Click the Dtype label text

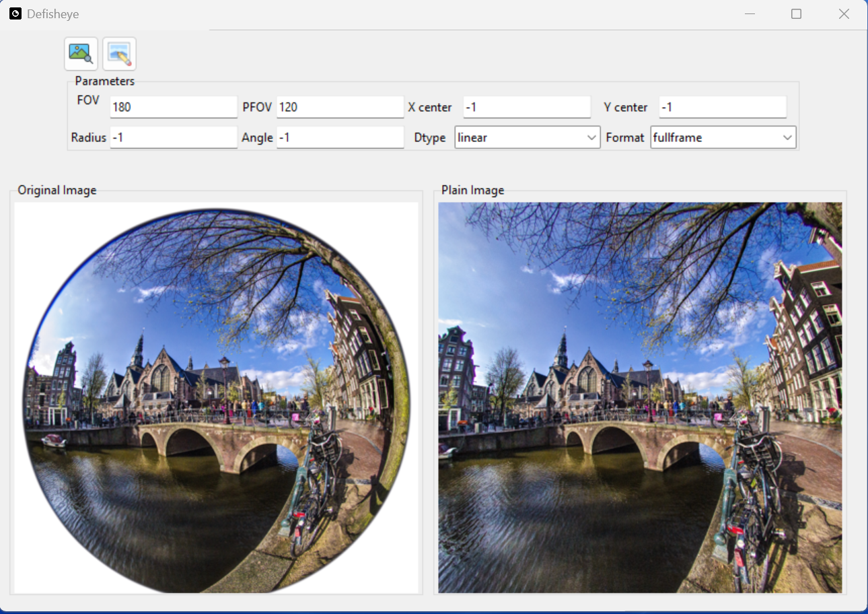(x=430, y=138)
